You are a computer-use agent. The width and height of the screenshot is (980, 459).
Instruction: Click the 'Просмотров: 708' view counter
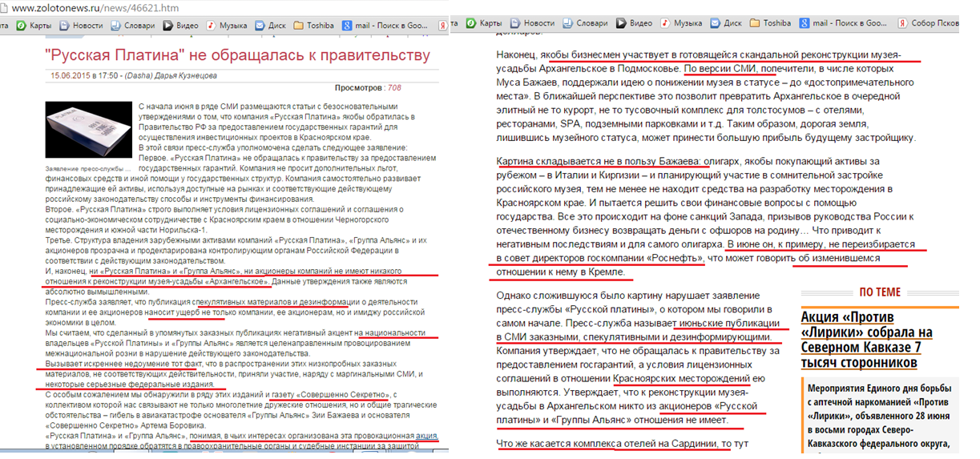coord(367,87)
